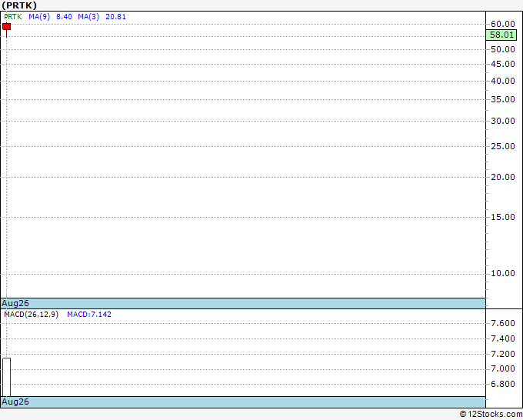The width and height of the screenshot is (523, 420).
Task: Click the Aug26 date under price chart
Action: click(x=15, y=303)
